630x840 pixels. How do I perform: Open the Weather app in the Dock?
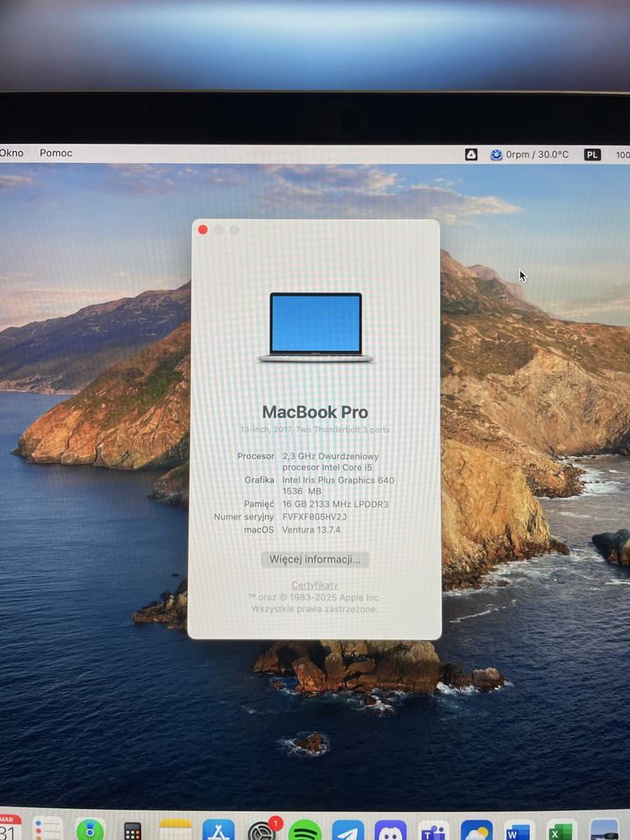(x=476, y=831)
